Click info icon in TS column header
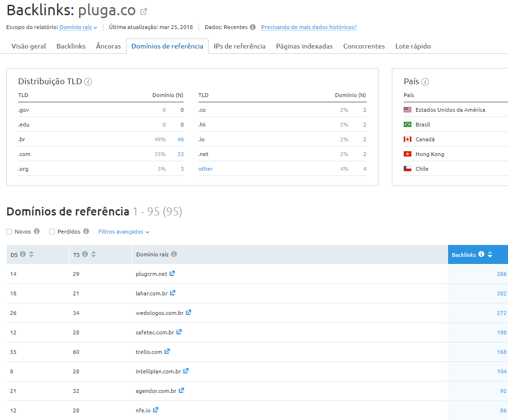 [x=85, y=254]
